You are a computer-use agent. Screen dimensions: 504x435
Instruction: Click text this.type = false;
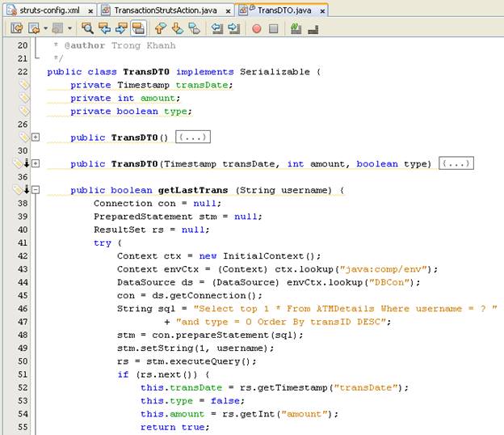(192, 400)
